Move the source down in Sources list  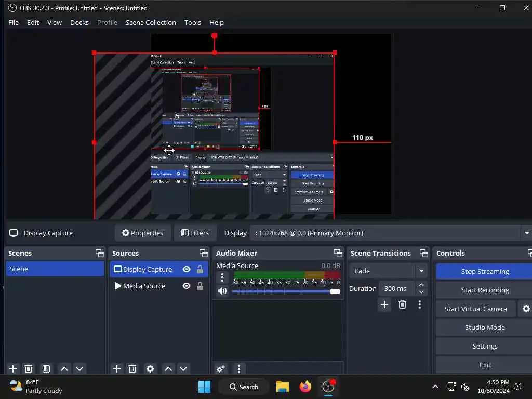click(x=183, y=369)
